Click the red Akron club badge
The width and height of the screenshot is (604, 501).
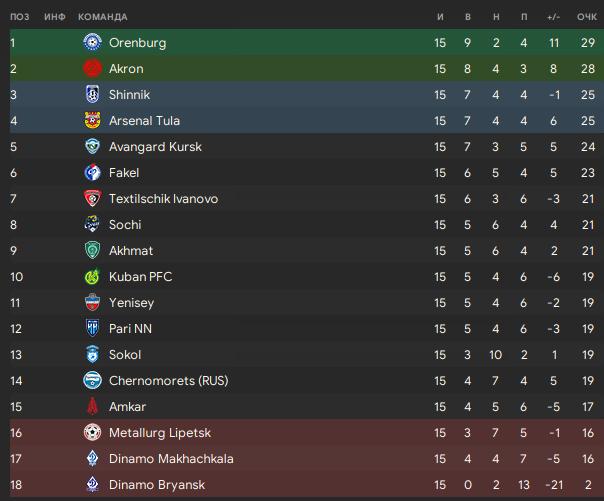[x=92, y=69]
